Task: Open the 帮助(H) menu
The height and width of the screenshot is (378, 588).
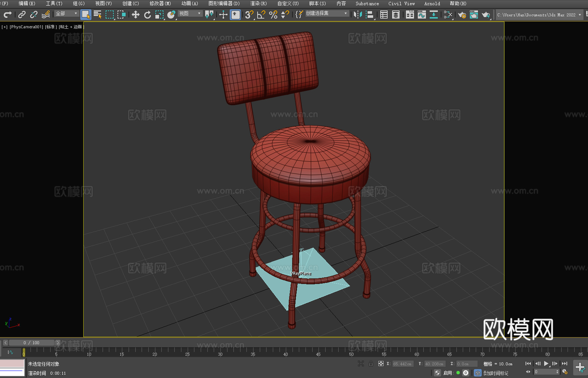Action: [x=458, y=3]
